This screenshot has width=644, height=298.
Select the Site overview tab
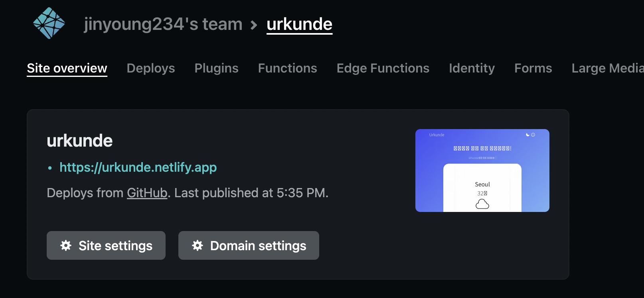click(x=67, y=68)
